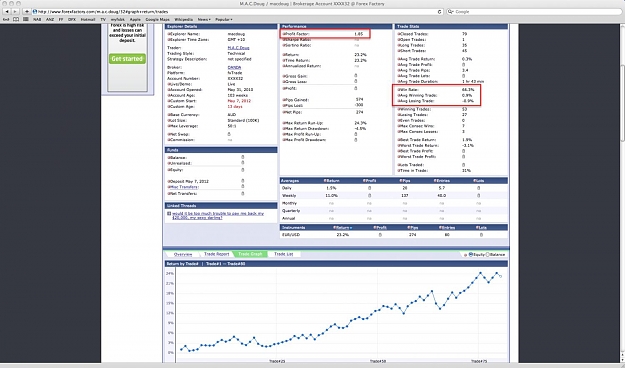Viewport: 625px width, 368px height.
Task: Click the help icon beside Base Currency
Action: click(x=169, y=115)
